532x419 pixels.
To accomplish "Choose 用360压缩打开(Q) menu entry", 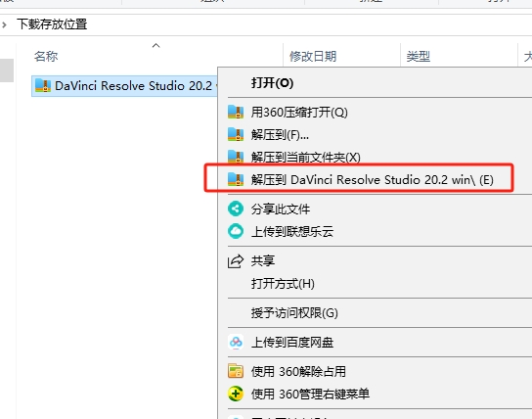I will (299, 112).
